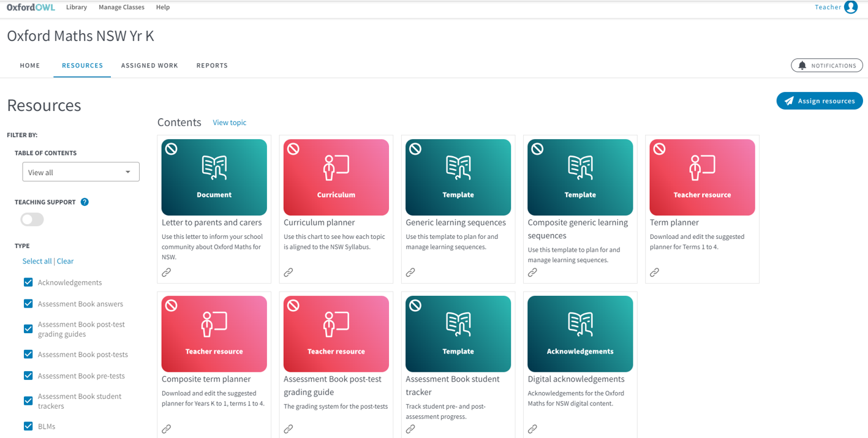Click the Clear type filters link

point(65,261)
